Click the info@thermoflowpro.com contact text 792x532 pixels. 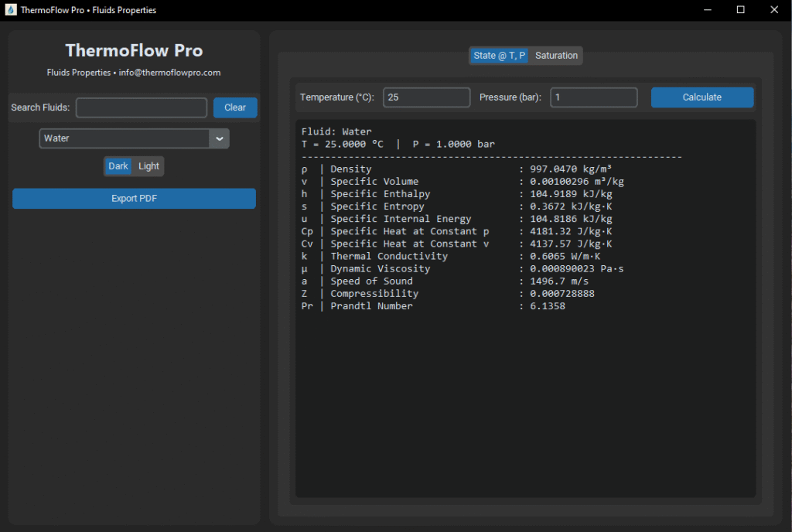pos(169,73)
